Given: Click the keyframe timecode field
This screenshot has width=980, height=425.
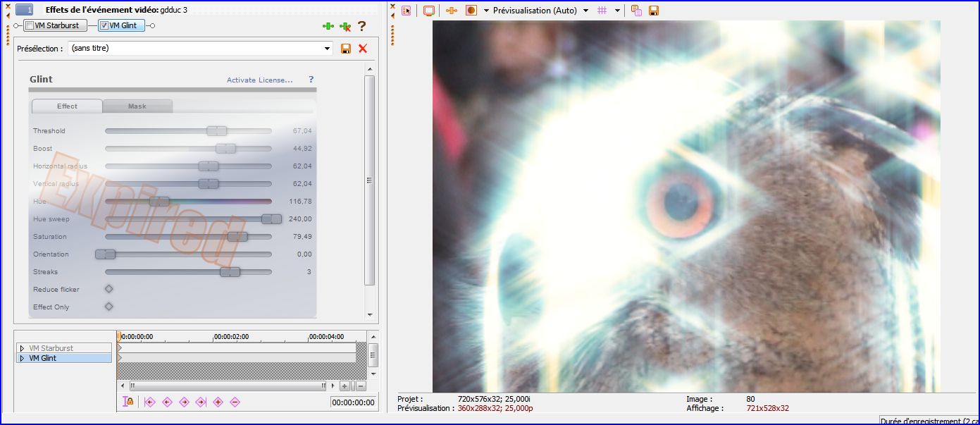Looking at the screenshot, I should click(x=353, y=402).
